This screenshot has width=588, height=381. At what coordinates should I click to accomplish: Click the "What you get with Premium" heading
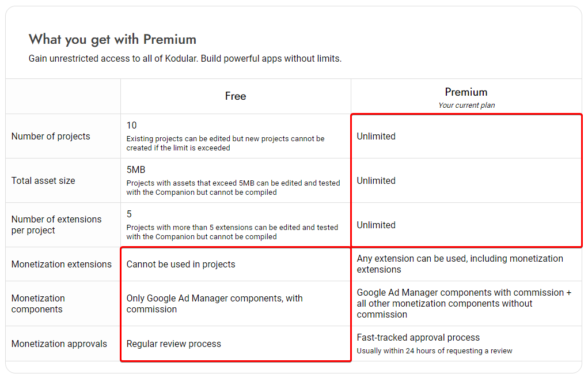click(x=112, y=39)
